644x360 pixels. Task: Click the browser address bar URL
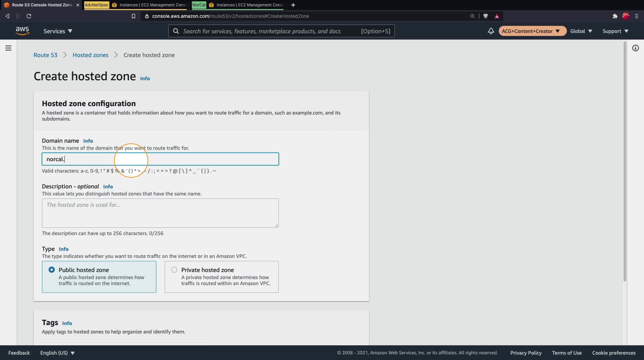click(230, 16)
